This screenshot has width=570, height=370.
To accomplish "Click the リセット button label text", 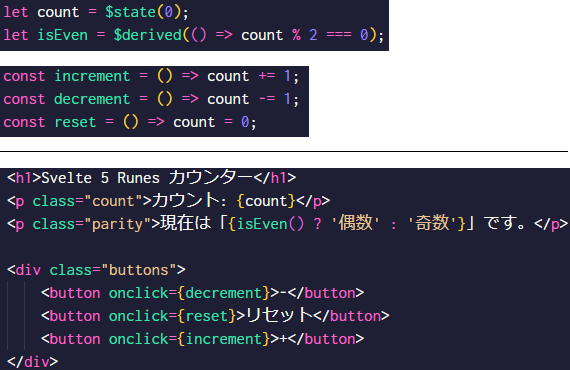I will [279, 315].
